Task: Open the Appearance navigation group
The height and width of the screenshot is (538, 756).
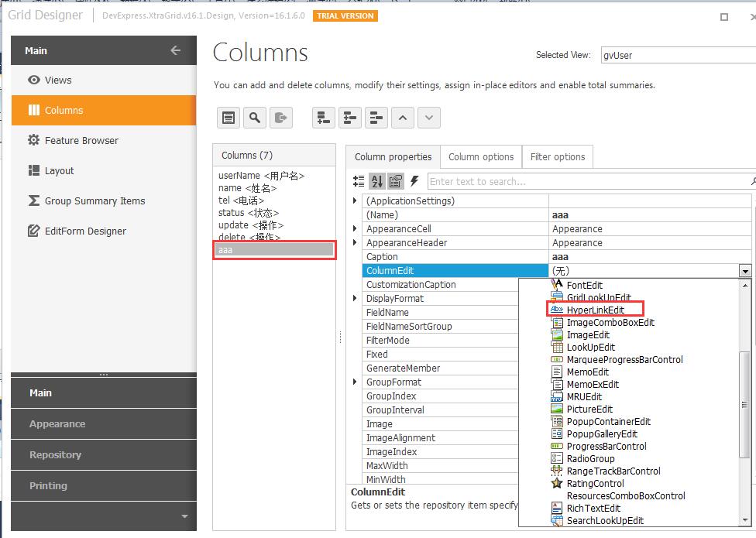Action: 104,424
